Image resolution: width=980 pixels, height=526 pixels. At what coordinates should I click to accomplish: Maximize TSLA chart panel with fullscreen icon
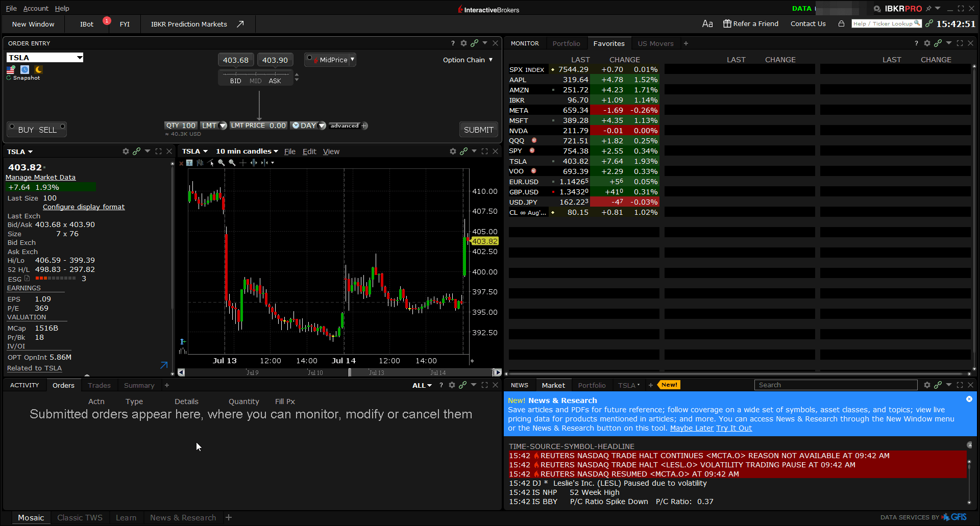pyautogui.click(x=485, y=151)
